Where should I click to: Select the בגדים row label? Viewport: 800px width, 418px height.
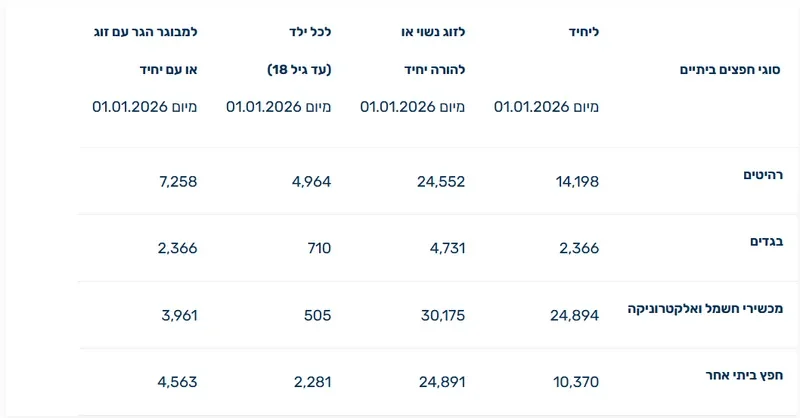(x=764, y=242)
